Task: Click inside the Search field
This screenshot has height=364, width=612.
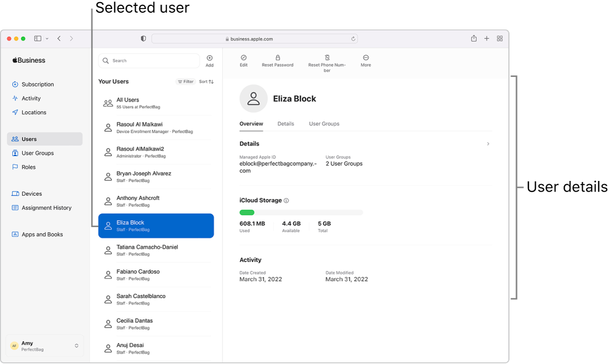Action: click(149, 60)
